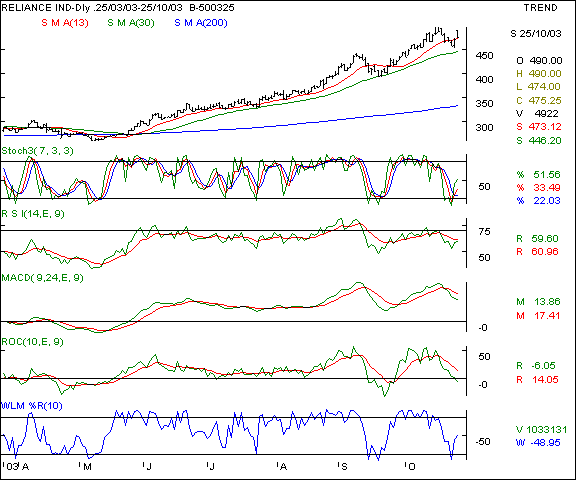This screenshot has height=480, width=576.
Task: Click the SMA value 'S 473.12'
Action: 539,127
